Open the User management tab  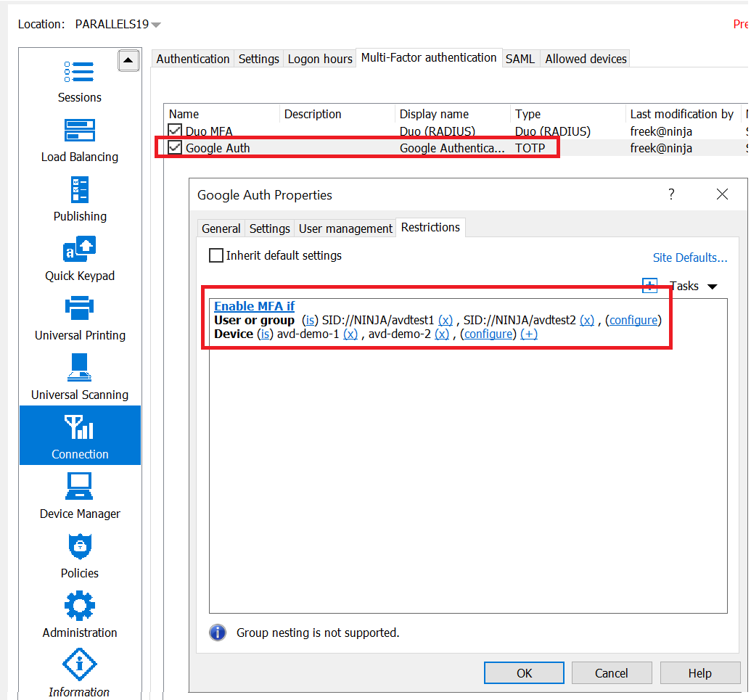pos(345,228)
